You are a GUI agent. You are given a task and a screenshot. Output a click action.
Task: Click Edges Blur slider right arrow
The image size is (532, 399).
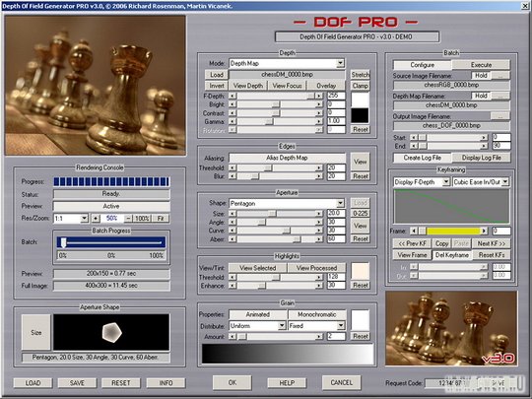pyautogui.click(x=318, y=176)
